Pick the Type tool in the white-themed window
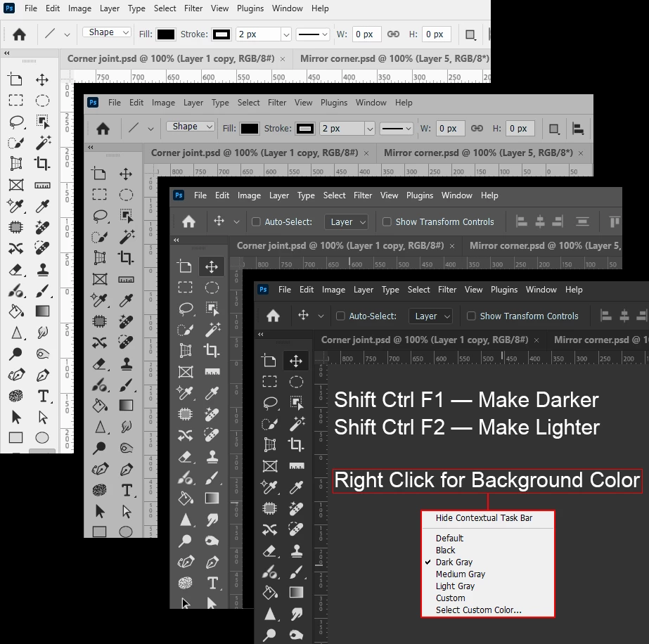The height and width of the screenshot is (644, 649). (x=43, y=396)
